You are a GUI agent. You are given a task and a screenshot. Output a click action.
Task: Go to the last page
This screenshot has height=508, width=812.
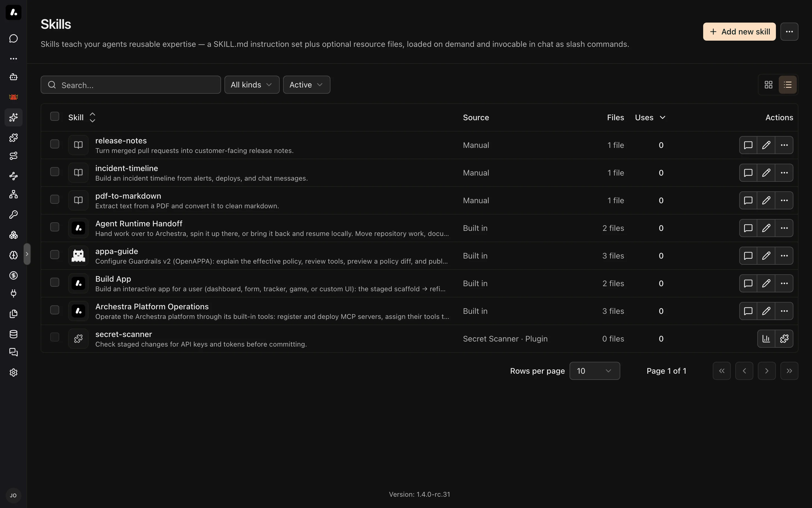pyautogui.click(x=789, y=371)
